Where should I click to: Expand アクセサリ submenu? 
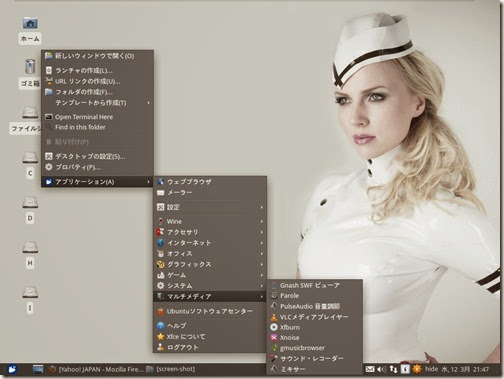click(x=210, y=232)
